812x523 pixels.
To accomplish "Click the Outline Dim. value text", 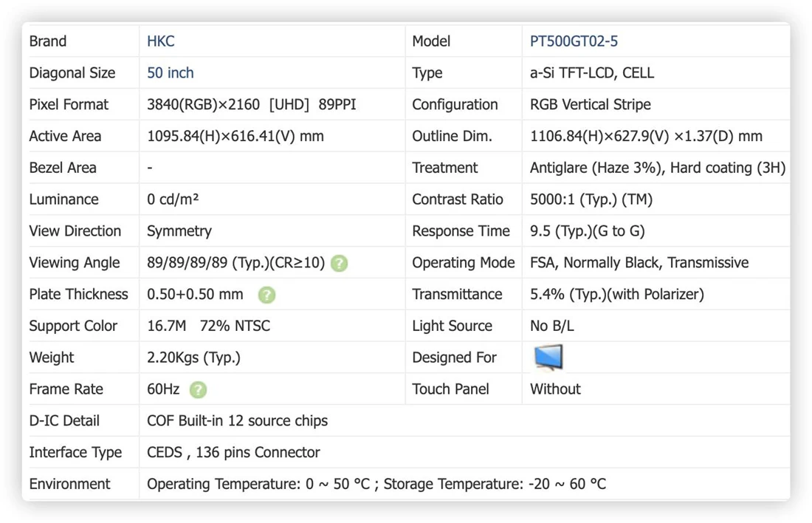I will (x=646, y=136).
